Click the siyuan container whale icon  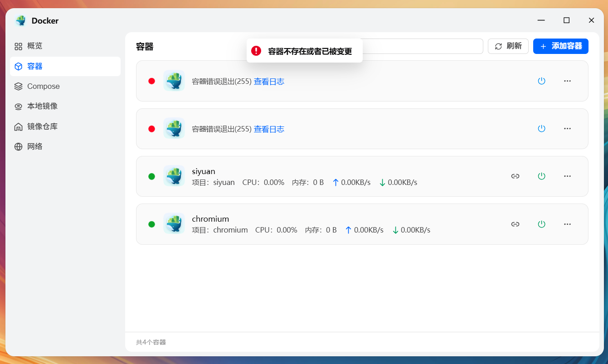point(174,176)
